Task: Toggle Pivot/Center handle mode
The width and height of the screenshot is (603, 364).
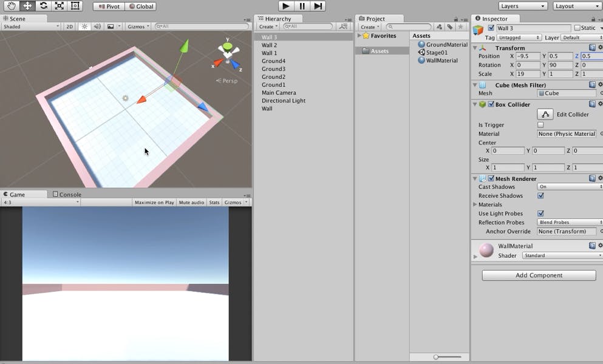Action: point(109,6)
